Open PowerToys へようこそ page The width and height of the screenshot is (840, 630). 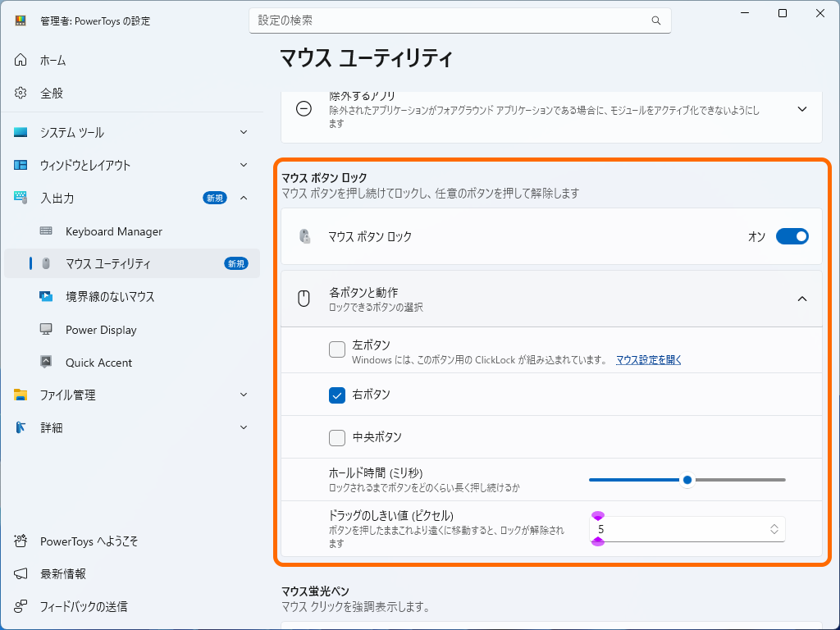tap(132, 541)
